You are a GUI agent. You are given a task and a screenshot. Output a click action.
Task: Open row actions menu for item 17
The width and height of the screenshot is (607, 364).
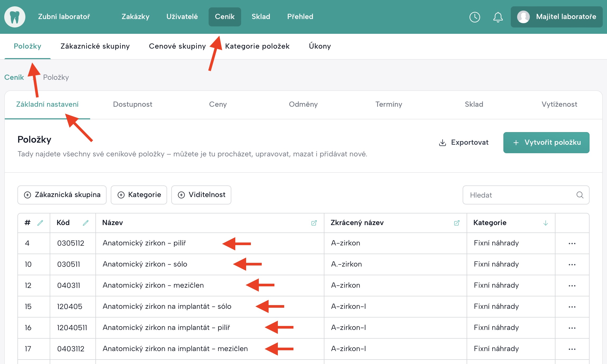point(572,349)
